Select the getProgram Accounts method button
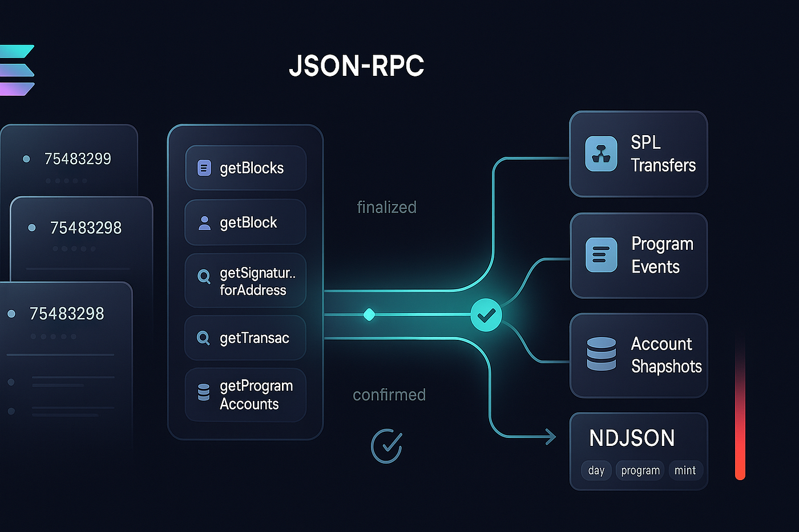 tap(245, 395)
